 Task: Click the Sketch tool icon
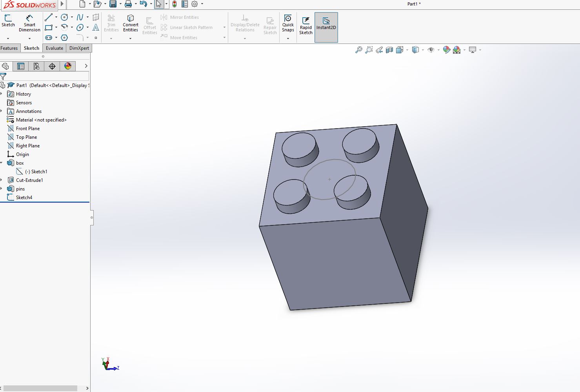coord(8,18)
